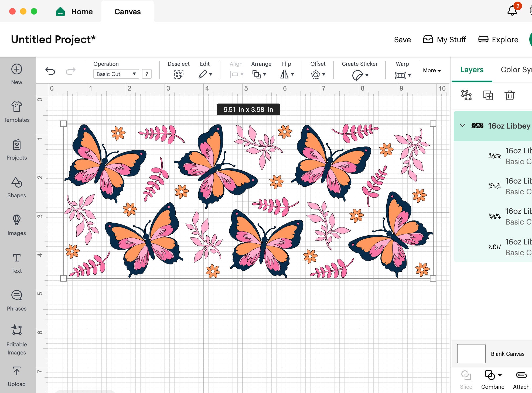Open the Phrases panel

(x=17, y=301)
